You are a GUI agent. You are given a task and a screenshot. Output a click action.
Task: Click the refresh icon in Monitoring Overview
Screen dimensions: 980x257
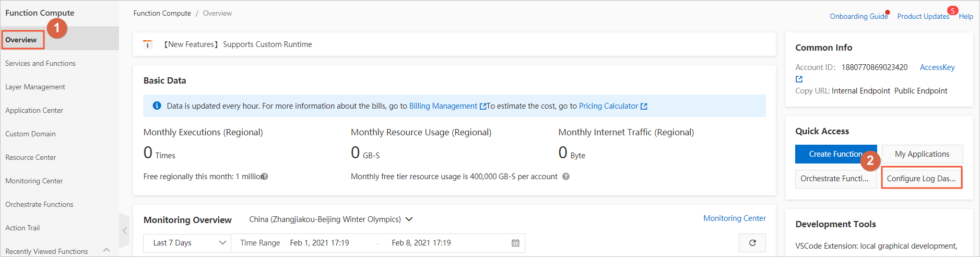(x=752, y=243)
